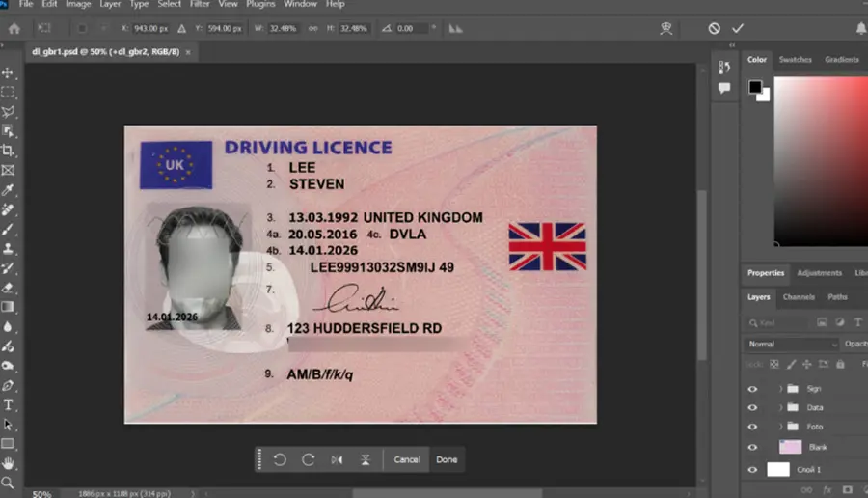
Task: Select the Crop tool
Action: coord(8,151)
